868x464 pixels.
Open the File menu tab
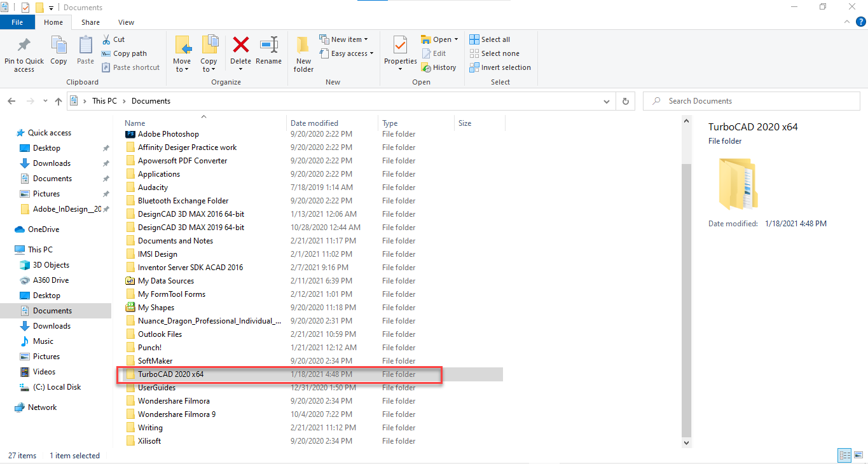coord(17,22)
